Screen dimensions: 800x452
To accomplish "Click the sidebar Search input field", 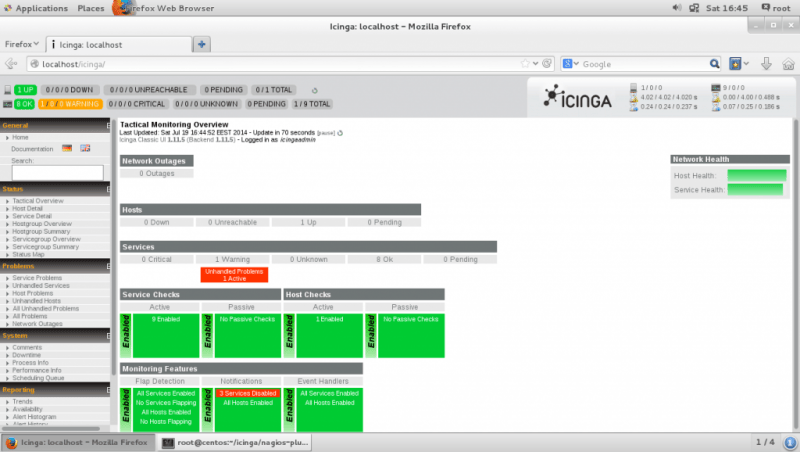I will pos(57,173).
